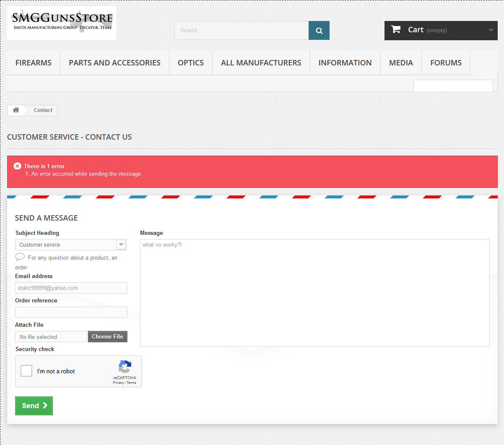The width and height of the screenshot is (504, 445).
Task: Open the Subject Heading dropdown
Action: tap(70, 245)
